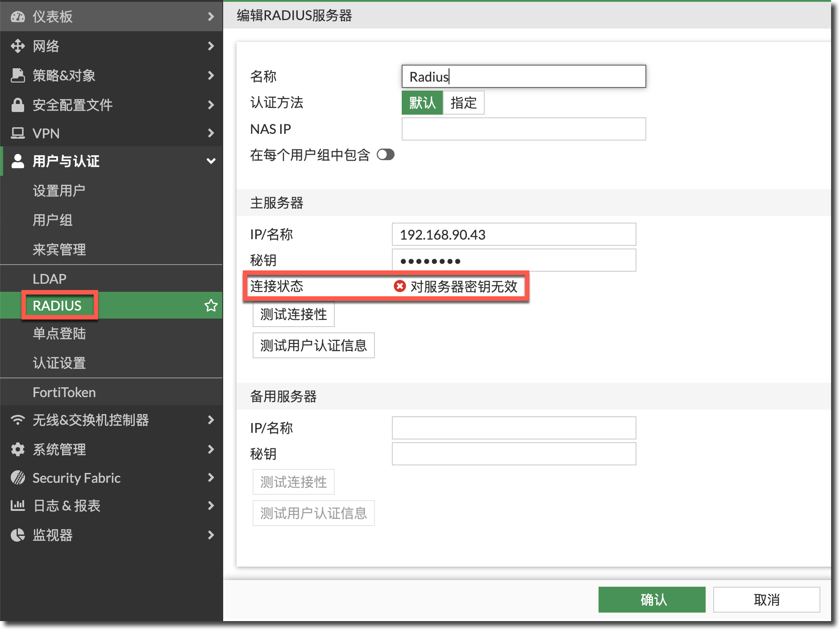This screenshot has height=630, width=840.
Task: Select the 指定 authentication method
Action: (463, 103)
